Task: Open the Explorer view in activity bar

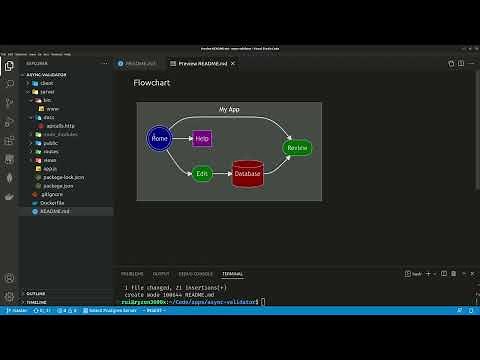Action: click(9, 65)
